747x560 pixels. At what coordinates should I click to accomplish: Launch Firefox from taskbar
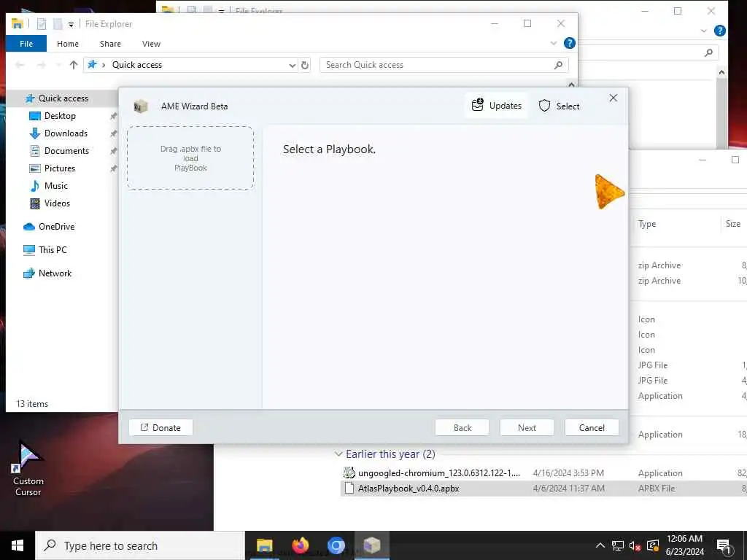pos(300,545)
